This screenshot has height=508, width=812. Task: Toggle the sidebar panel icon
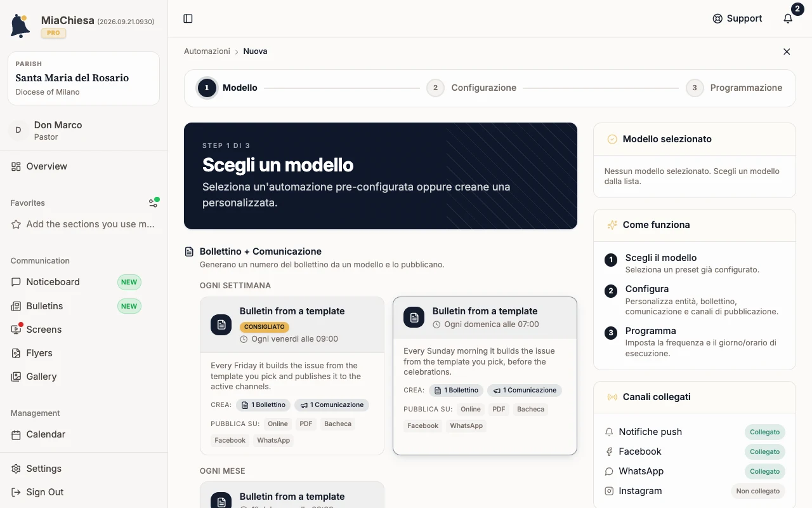188,18
